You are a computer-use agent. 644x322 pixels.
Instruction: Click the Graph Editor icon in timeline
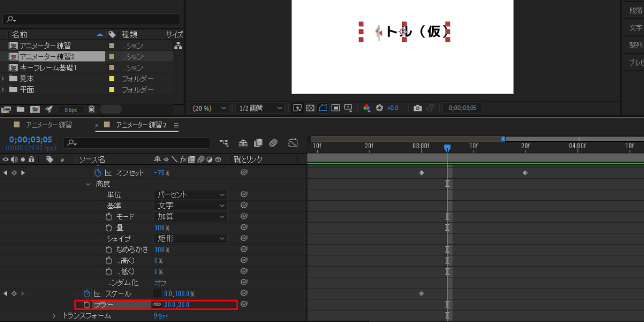coord(293,143)
